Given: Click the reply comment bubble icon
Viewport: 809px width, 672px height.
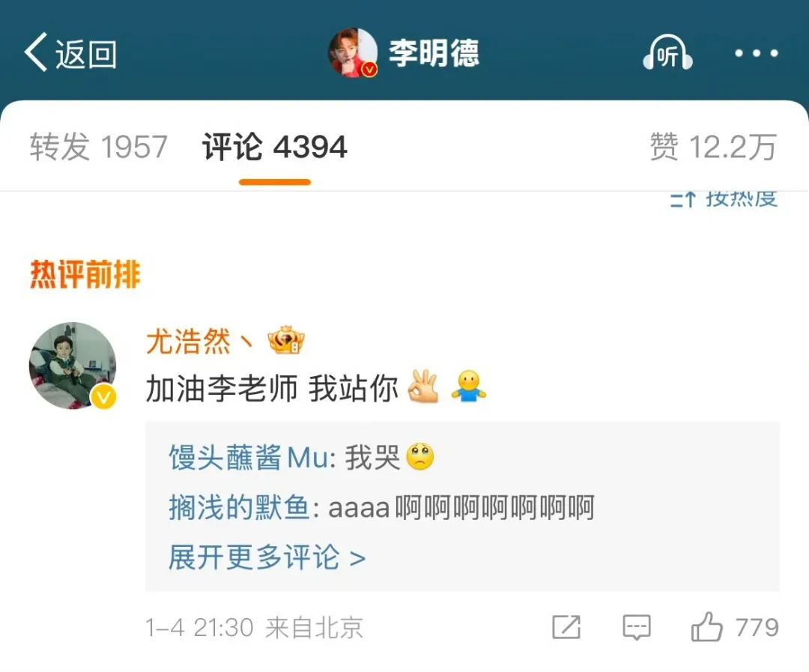Looking at the screenshot, I should (x=637, y=628).
